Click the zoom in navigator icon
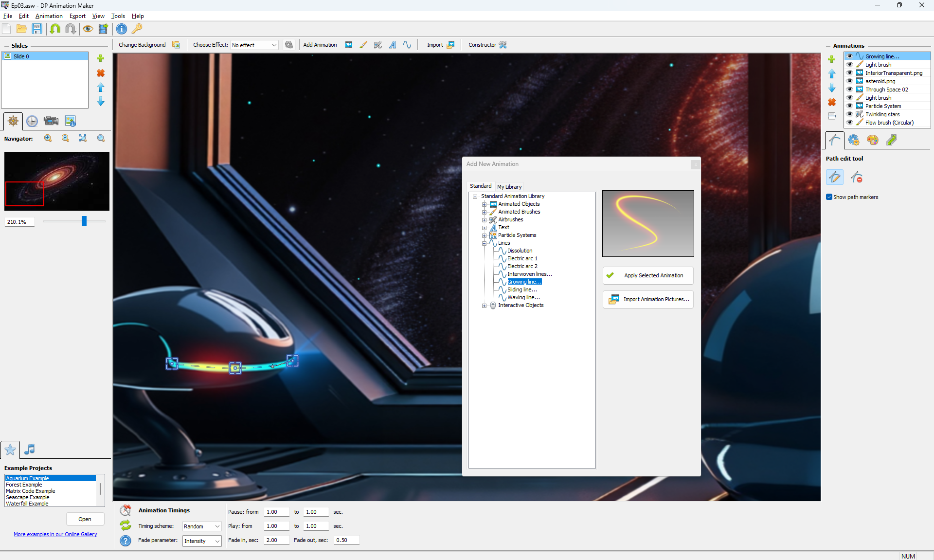Viewport: 934px width, 560px height. pos(48,138)
